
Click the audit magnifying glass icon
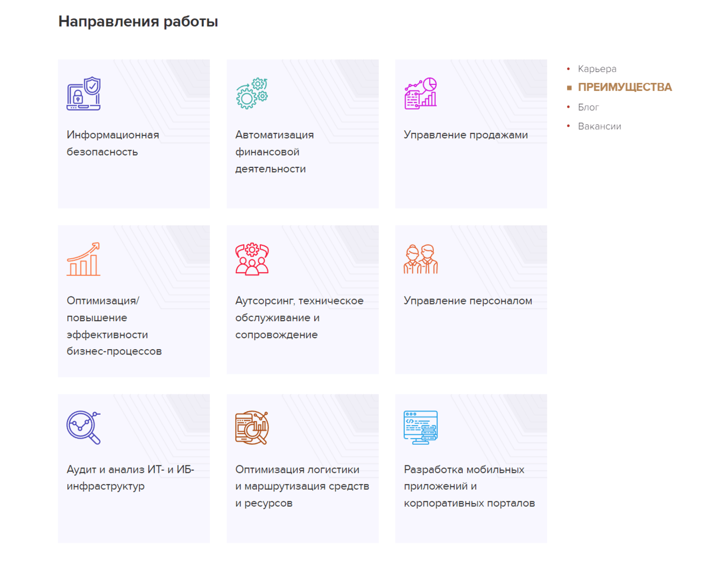tap(83, 428)
